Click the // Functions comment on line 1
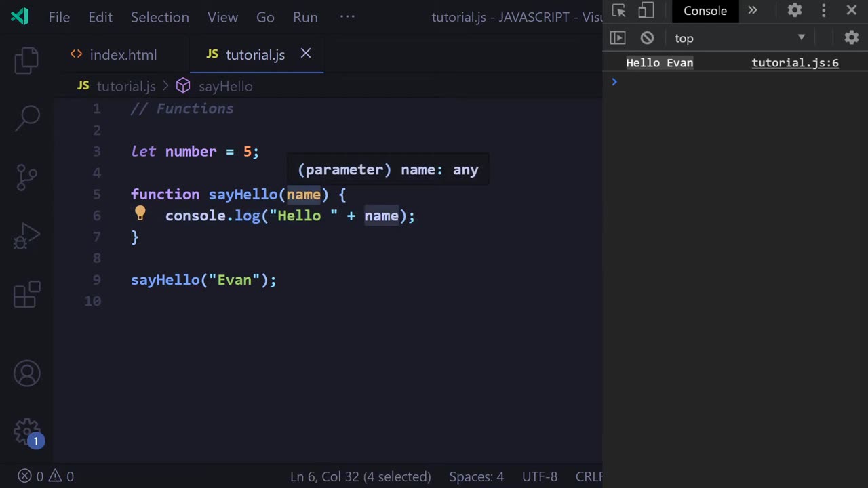Viewport: 868px width, 488px height. click(x=182, y=108)
